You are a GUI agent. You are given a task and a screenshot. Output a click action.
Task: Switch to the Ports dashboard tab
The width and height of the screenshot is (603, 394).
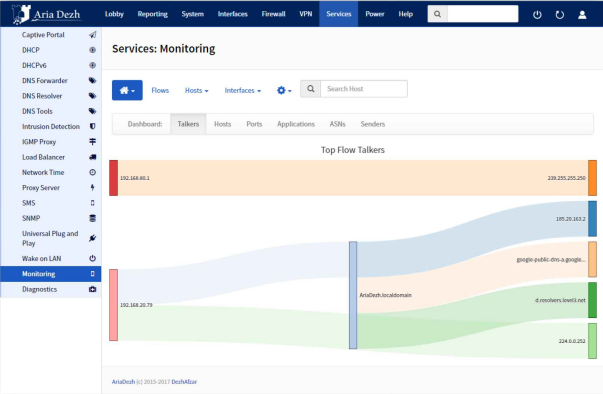pos(254,124)
